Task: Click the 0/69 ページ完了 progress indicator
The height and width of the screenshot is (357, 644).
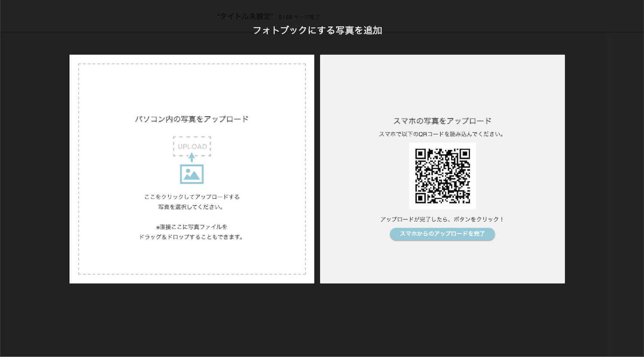Action: tap(300, 17)
